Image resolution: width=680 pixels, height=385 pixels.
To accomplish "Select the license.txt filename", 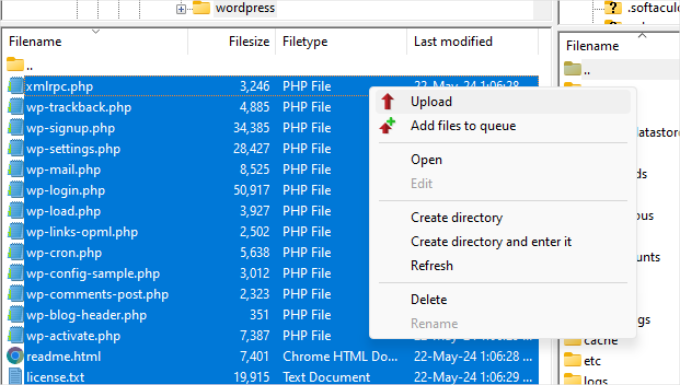I will pos(56,377).
